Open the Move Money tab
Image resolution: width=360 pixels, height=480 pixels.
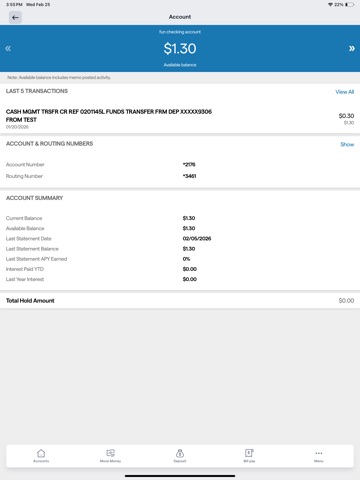click(110, 456)
